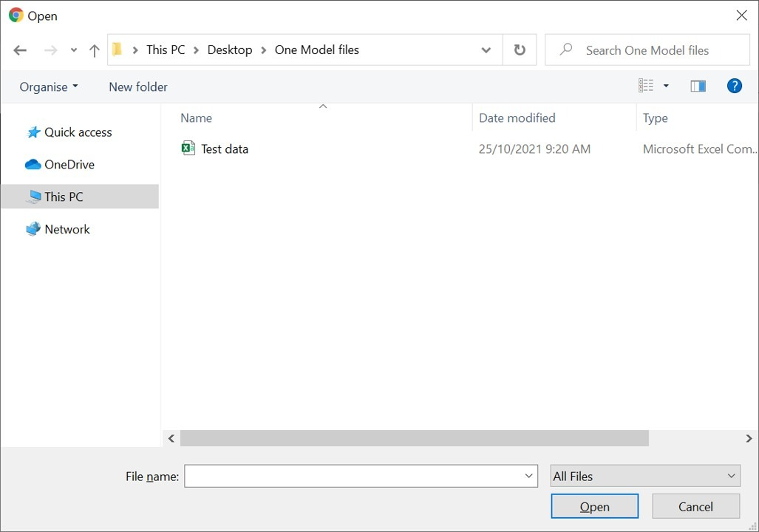Click the Up one level arrow

pos(94,50)
